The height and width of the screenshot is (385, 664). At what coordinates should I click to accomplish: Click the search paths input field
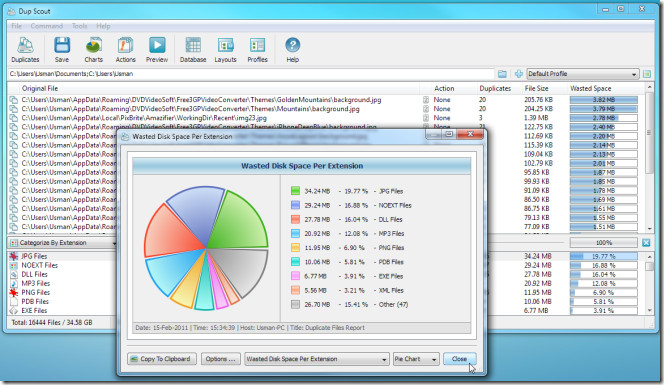[x=251, y=74]
